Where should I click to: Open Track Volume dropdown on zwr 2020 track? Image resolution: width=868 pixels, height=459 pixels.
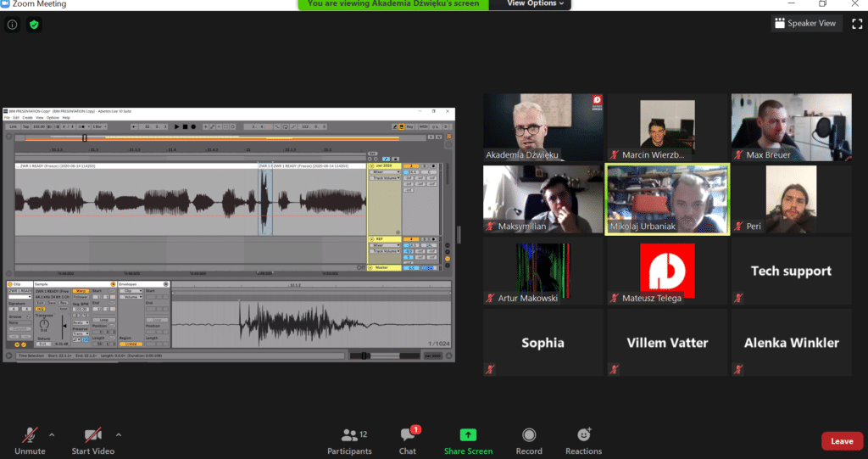pyautogui.click(x=385, y=178)
